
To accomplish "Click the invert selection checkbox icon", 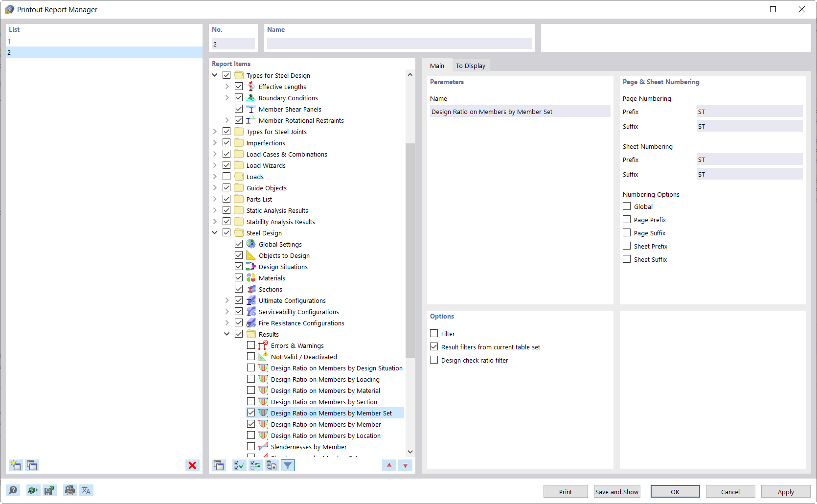I will coord(255,465).
